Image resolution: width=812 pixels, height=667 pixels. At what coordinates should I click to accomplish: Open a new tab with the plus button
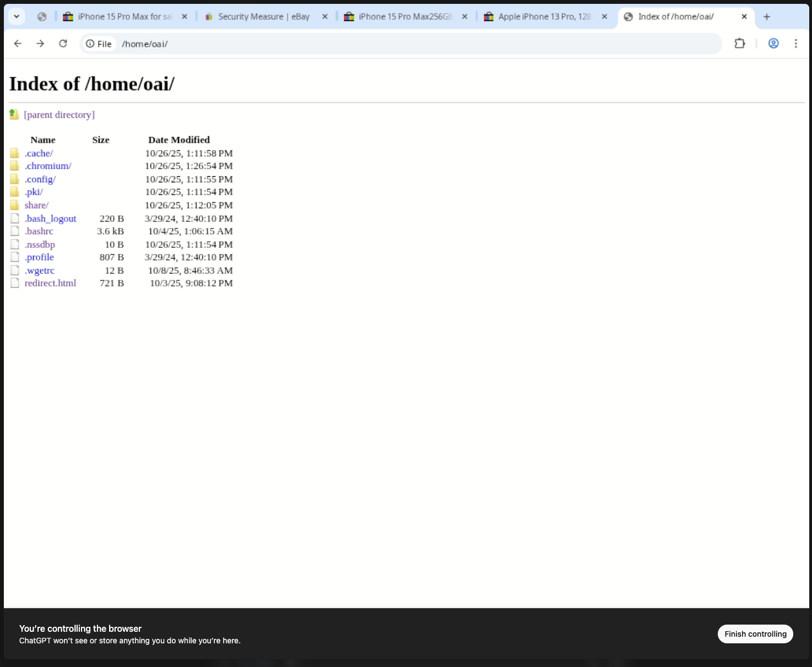pyautogui.click(x=766, y=17)
